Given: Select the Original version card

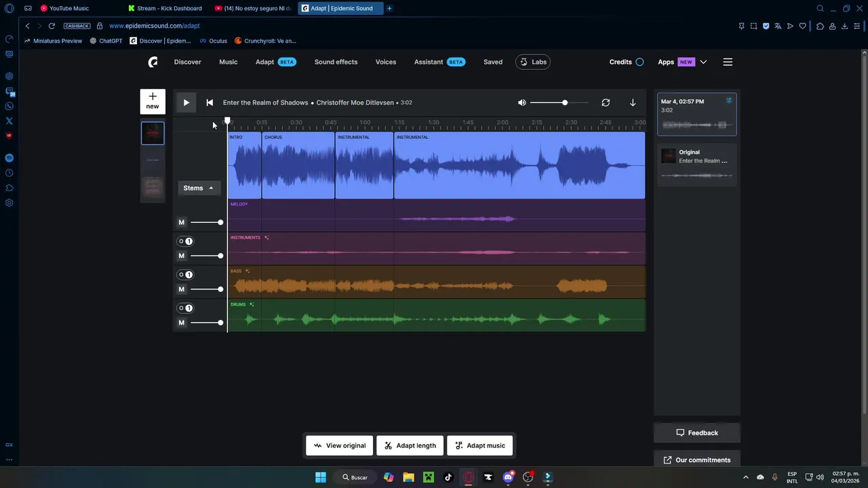Looking at the screenshot, I should point(697,165).
